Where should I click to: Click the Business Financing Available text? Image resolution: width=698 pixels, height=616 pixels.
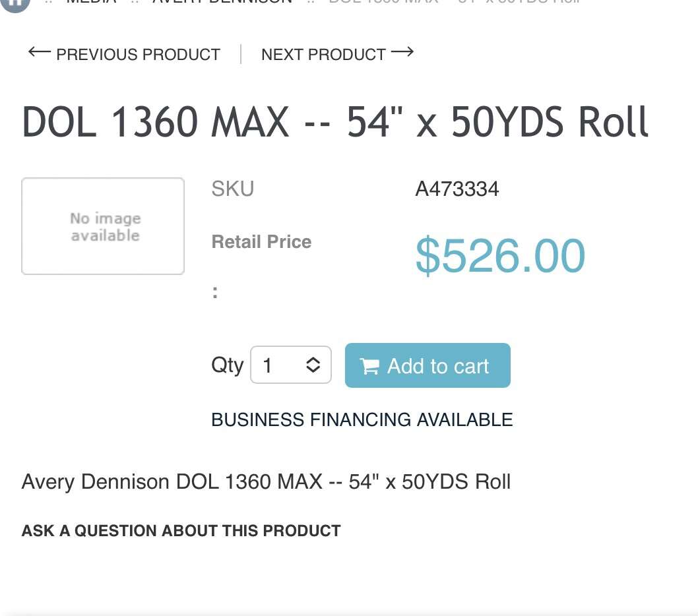pyautogui.click(x=362, y=419)
